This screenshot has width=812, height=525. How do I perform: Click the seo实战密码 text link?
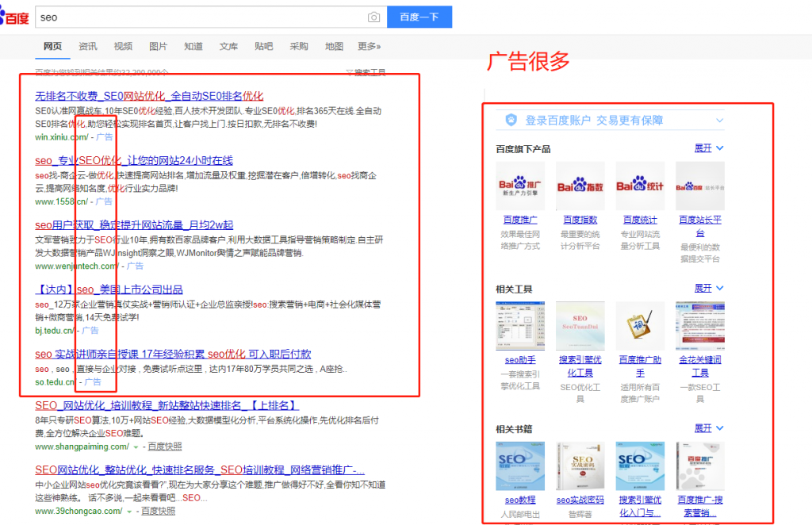click(580, 500)
